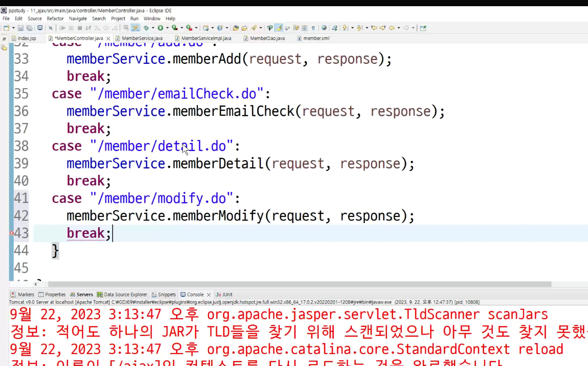Open the Markers view tab
Viewport: 588px width, 366px height.
[22, 295]
